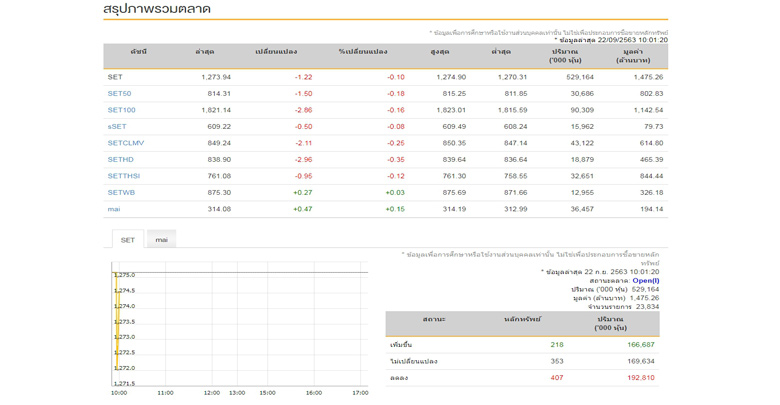Open the SETTHSI index link
This screenshot has width=780, height=405.
pyautogui.click(x=123, y=176)
